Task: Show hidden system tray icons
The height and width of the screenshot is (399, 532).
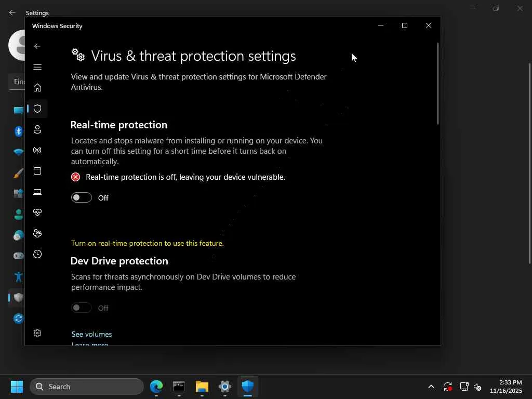Action: click(x=431, y=387)
